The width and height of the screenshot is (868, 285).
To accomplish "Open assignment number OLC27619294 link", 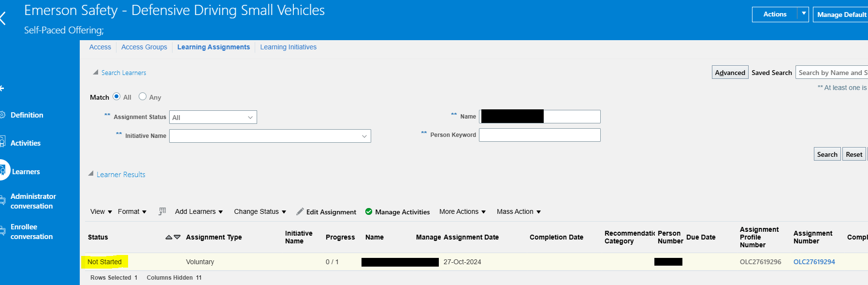I will pos(814,262).
